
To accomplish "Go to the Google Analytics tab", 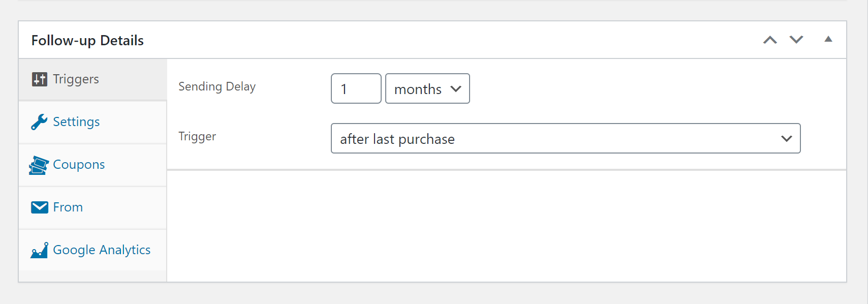I will 102,250.
